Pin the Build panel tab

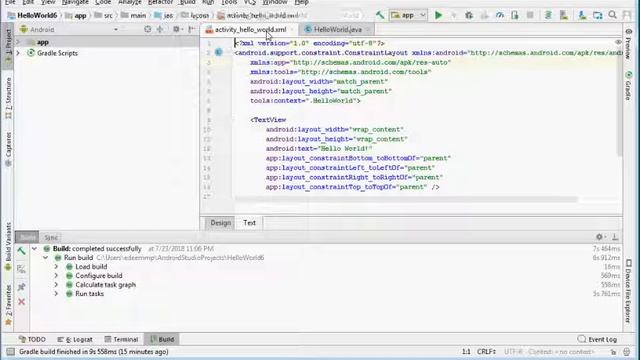[21, 287]
